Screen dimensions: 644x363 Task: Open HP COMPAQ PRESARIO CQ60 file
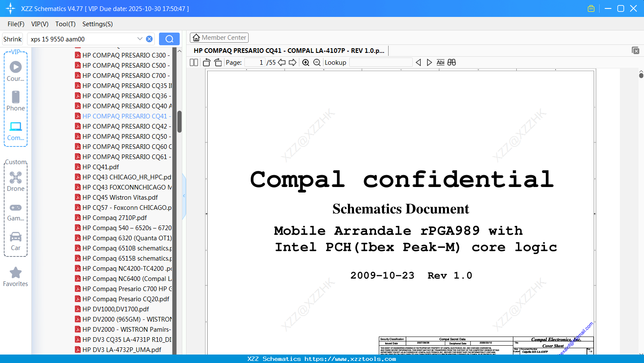123,146
